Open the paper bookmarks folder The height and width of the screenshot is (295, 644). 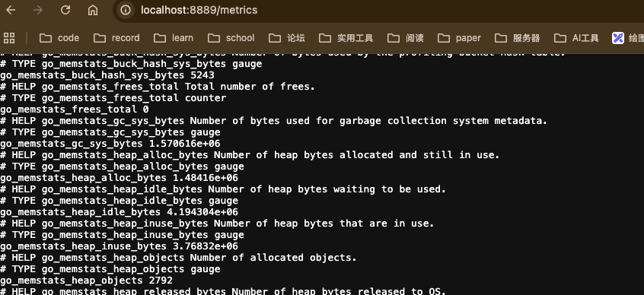pyautogui.click(x=459, y=38)
